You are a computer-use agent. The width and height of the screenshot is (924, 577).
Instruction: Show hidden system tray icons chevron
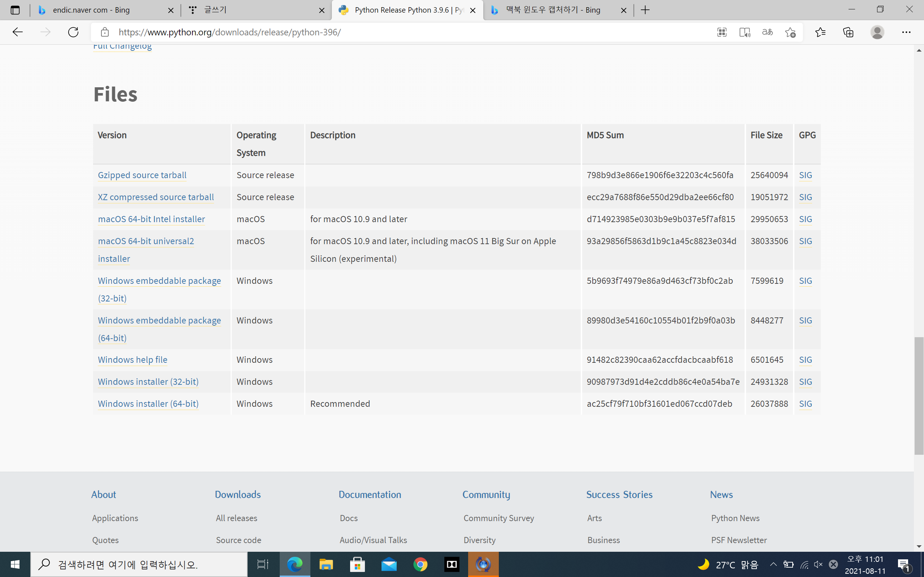point(773,564)
